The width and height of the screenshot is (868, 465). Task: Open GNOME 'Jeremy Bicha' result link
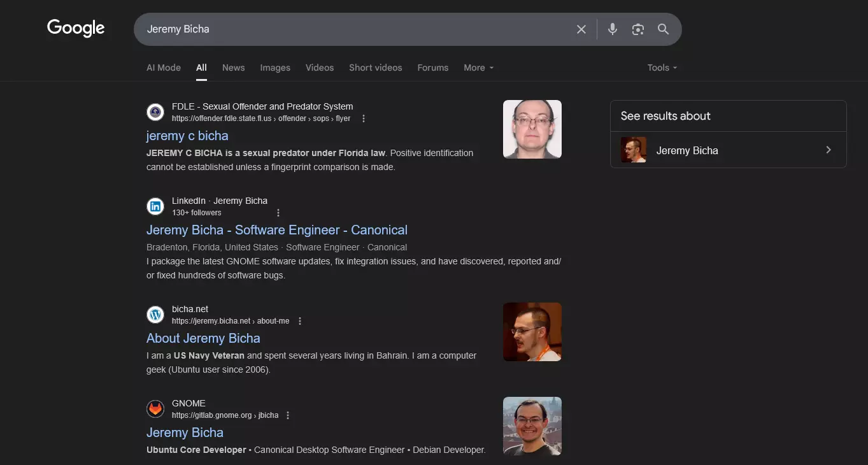click(185, 433)
